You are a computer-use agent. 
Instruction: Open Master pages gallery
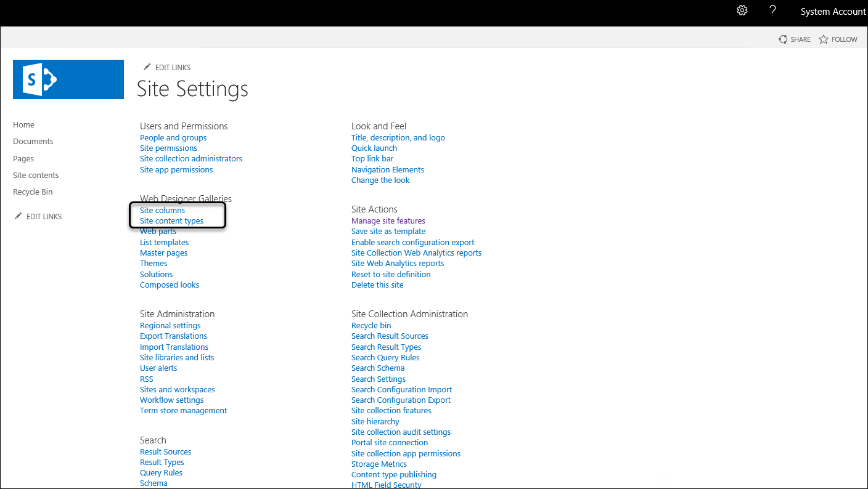tap(163, 253)
